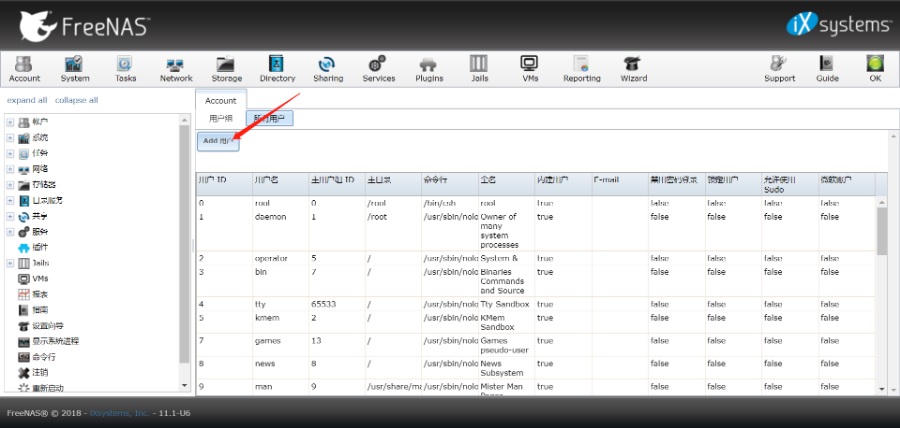This screenshot has height=428, width=900.
Task: Click the 65533 group ID cell
Action: [337, 304]
